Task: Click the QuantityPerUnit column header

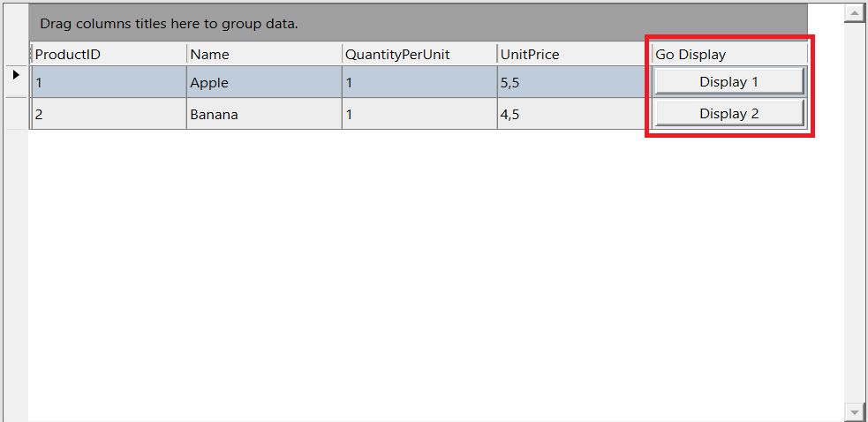Action: tap(419, 55)
